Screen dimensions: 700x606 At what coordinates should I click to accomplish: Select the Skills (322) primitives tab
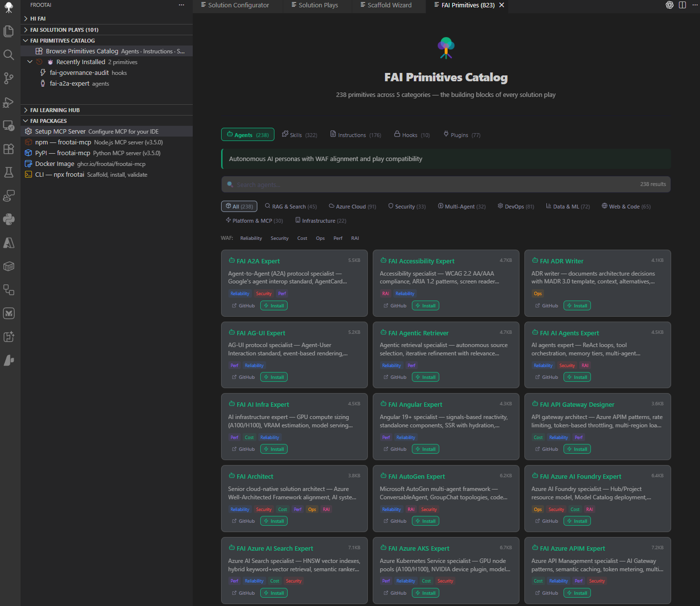(x=300, y=135)
